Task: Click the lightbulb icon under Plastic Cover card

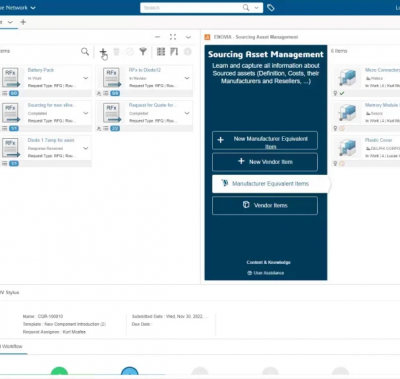Action: (x=335, y=163)
